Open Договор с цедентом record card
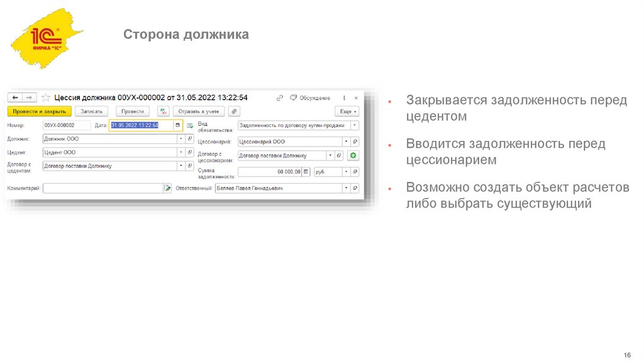 click(190, 166)
